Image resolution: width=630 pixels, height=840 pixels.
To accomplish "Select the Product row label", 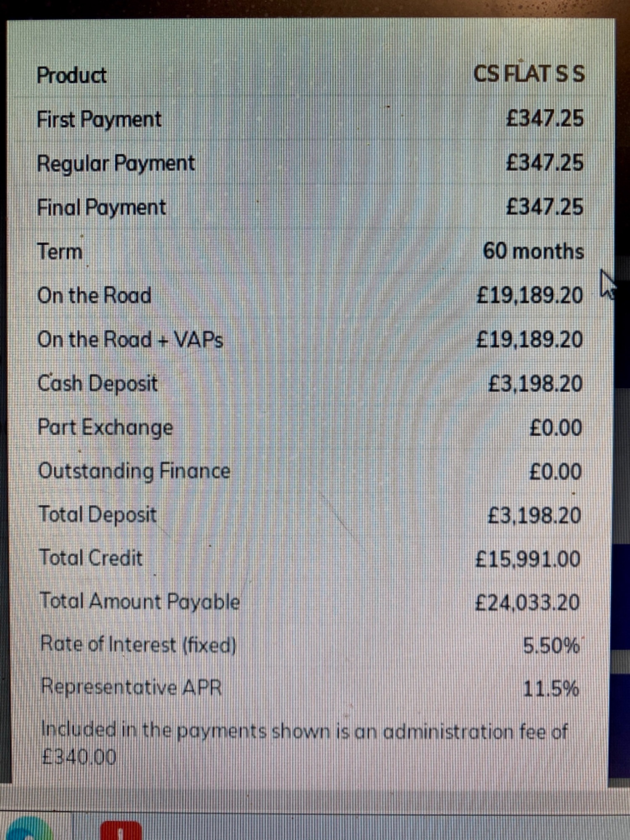I will [72, 76].
